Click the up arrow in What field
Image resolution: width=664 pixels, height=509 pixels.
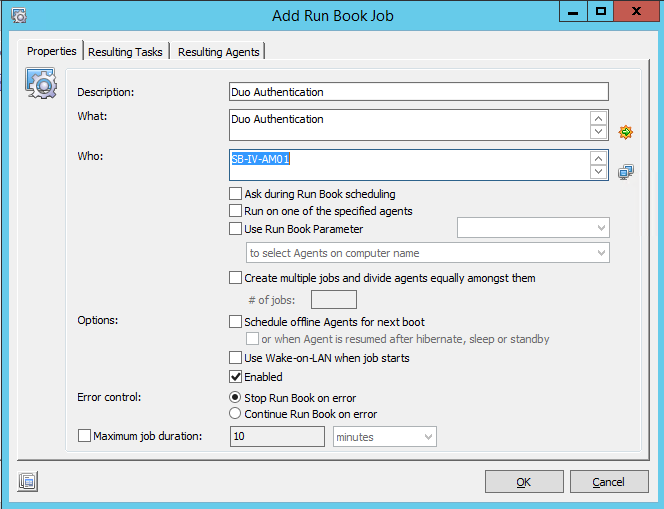pyautogui.click(x=598, y=119)
